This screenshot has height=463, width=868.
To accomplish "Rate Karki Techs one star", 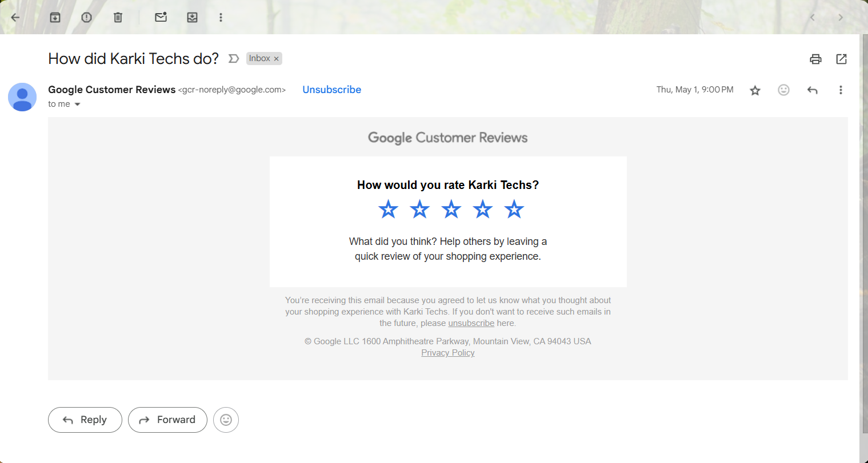I will click(x=388, y=210).
